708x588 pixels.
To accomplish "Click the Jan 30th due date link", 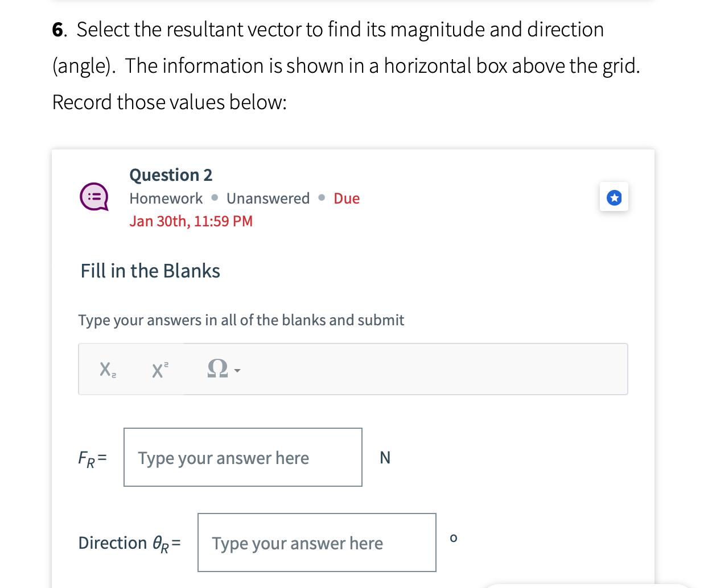I will click(191, 221).
